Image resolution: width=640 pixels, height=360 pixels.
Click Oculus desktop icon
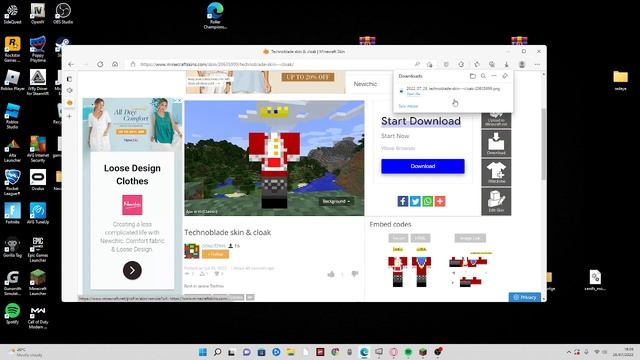pyautogui.click(x=38, y=180)
